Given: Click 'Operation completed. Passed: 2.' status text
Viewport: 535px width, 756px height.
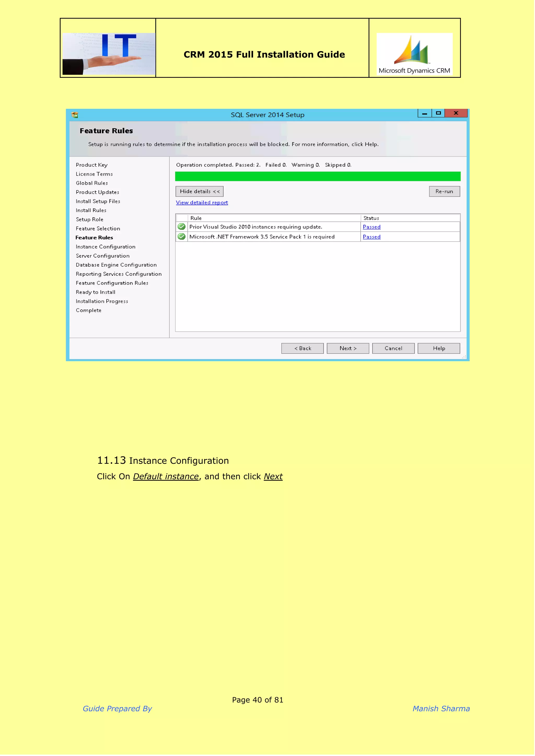Looking at the screenshot, I should click(218, 165).
